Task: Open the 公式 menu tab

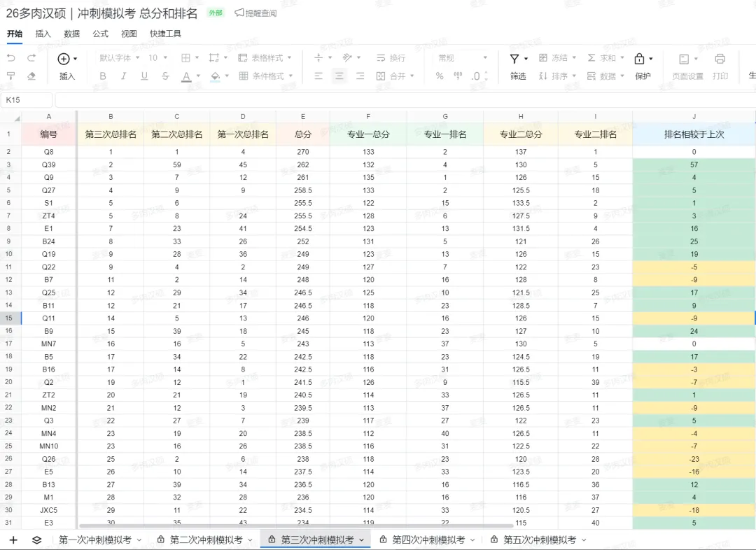Action: (x=100, y=34)
